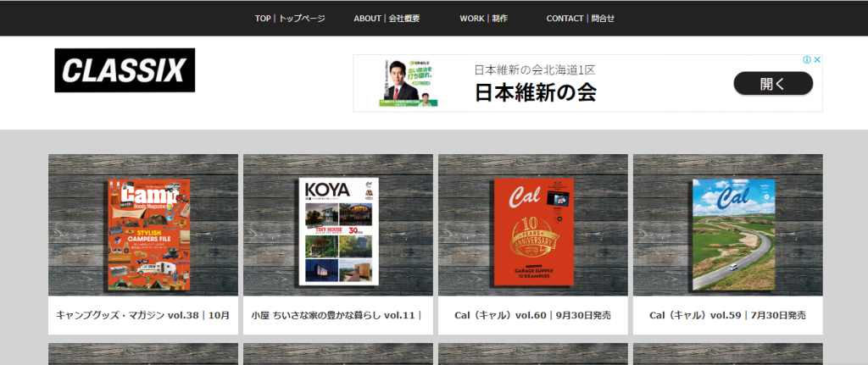868x365 pixels.
Task: Close the banner advertisement
Action: tap(817, 60)
